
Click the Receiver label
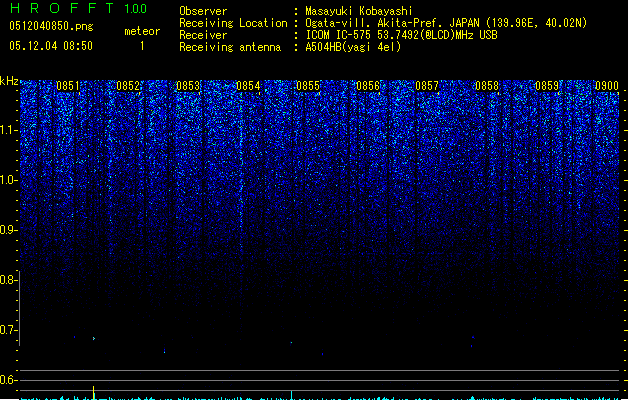click(x=203, y=35)
